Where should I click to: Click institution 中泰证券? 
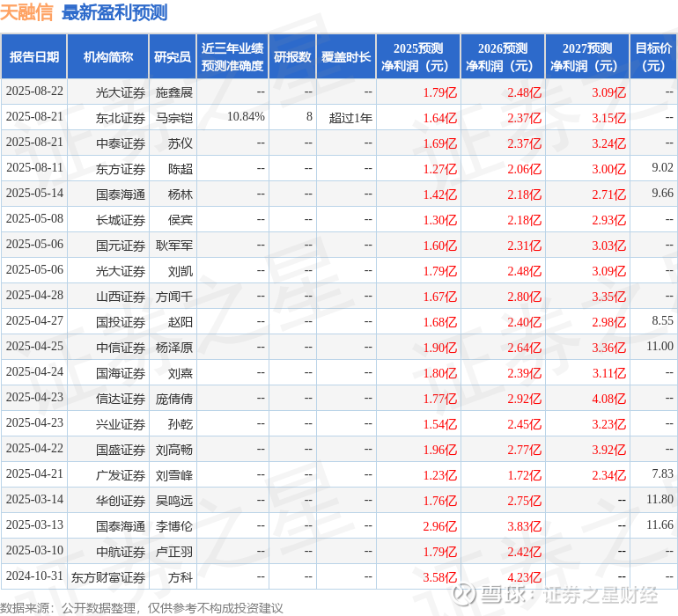click(x=121, y=143)
